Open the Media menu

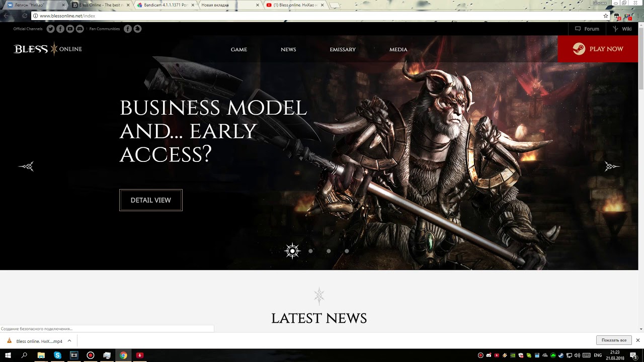click(x=398, y=49)
